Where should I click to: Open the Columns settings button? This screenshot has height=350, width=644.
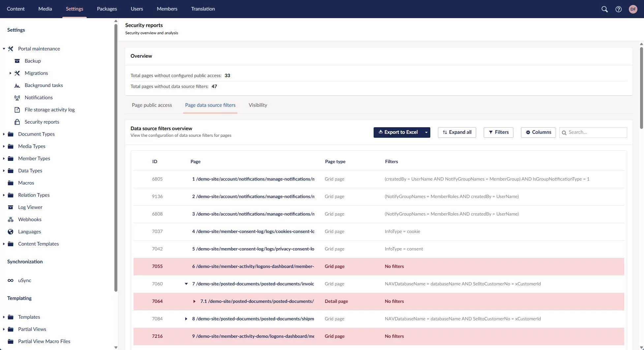[x=538, y=132]
